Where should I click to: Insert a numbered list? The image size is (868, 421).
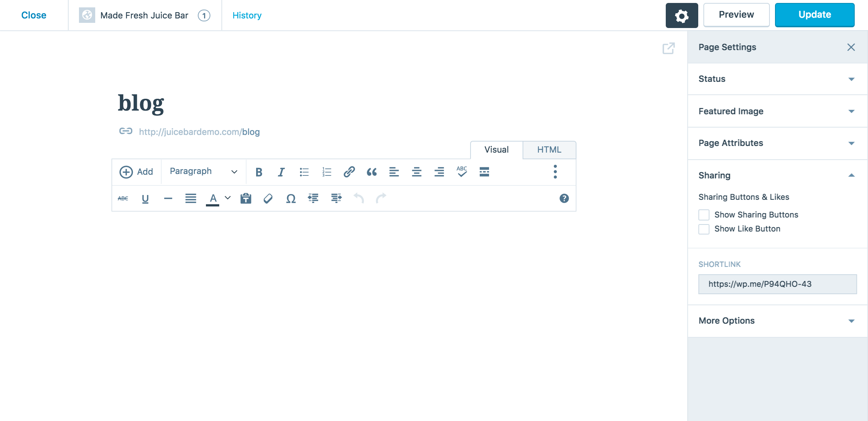tap(326, 172)
